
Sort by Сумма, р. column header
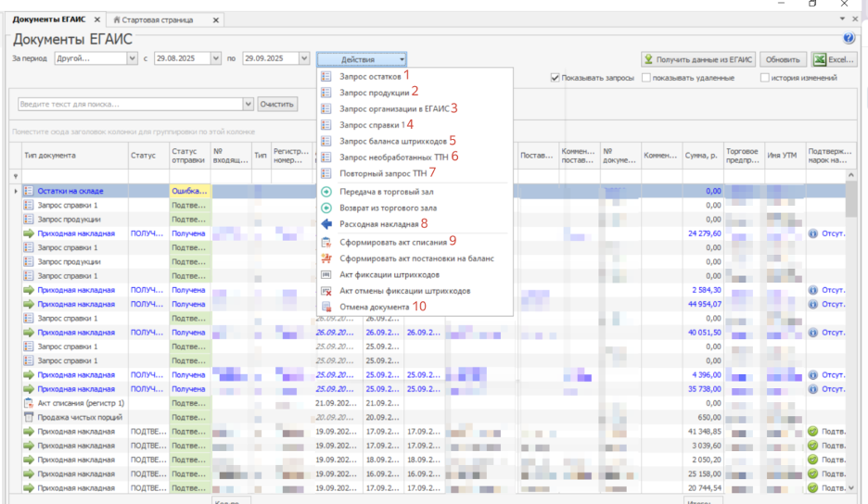(702, 156)
